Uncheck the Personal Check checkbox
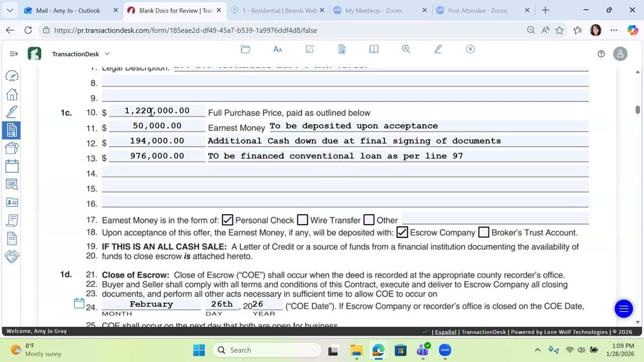This screenshot has height=362, width=644. tap(227, 220)
